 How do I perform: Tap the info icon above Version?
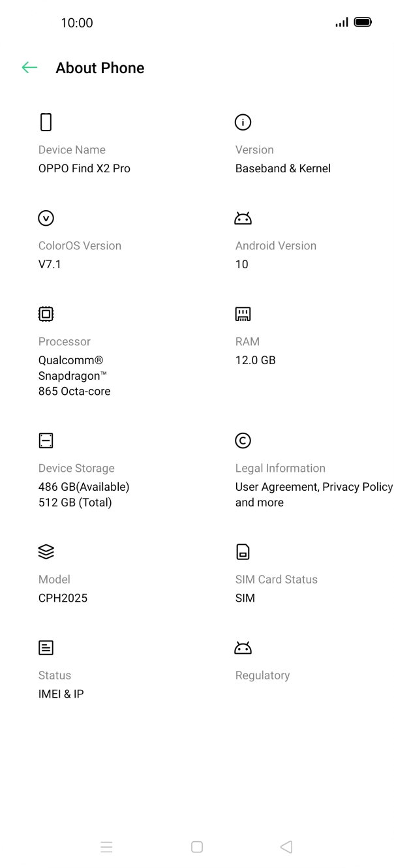tap(243, 122)
